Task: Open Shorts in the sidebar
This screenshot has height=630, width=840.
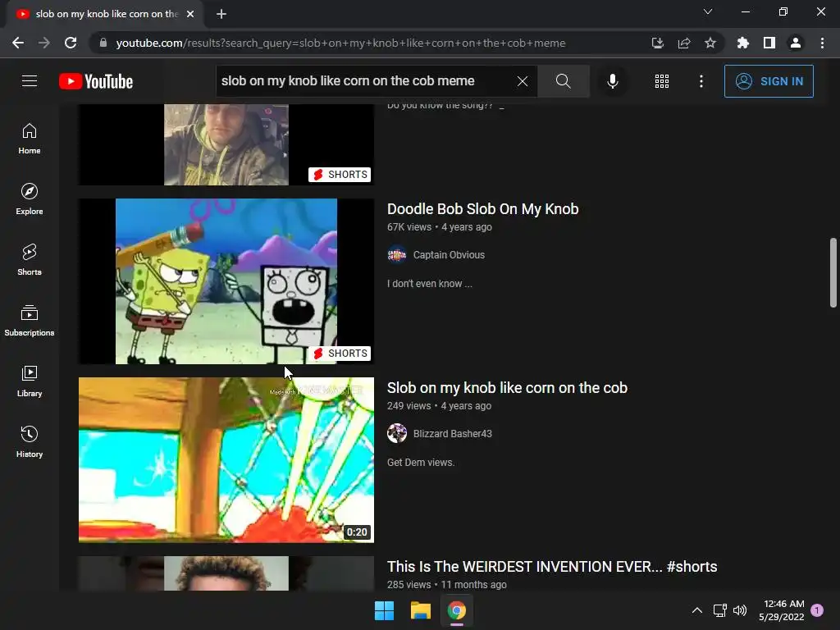Action: click(30, 260)
